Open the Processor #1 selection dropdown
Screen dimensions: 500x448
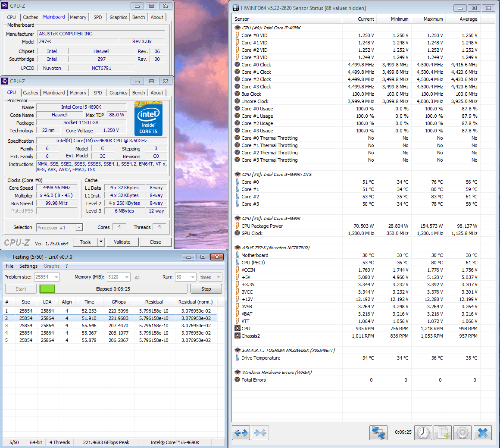pos(79,228)
